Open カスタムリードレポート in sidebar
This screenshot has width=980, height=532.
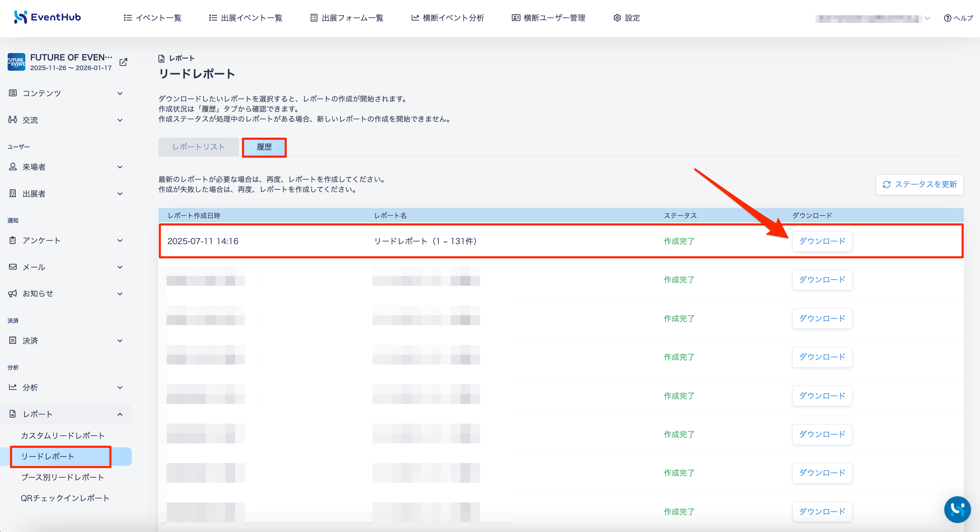63,435
